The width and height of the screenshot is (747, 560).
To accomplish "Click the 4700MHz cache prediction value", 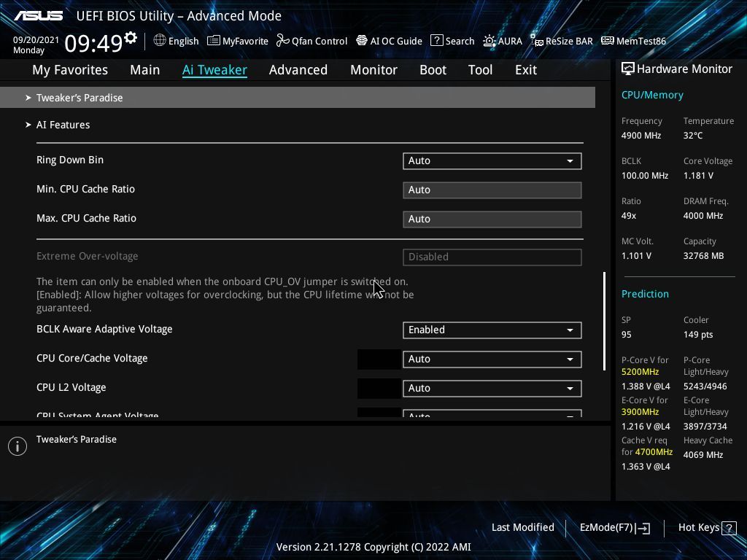I will pyautogui.click(x=654, y=452).
